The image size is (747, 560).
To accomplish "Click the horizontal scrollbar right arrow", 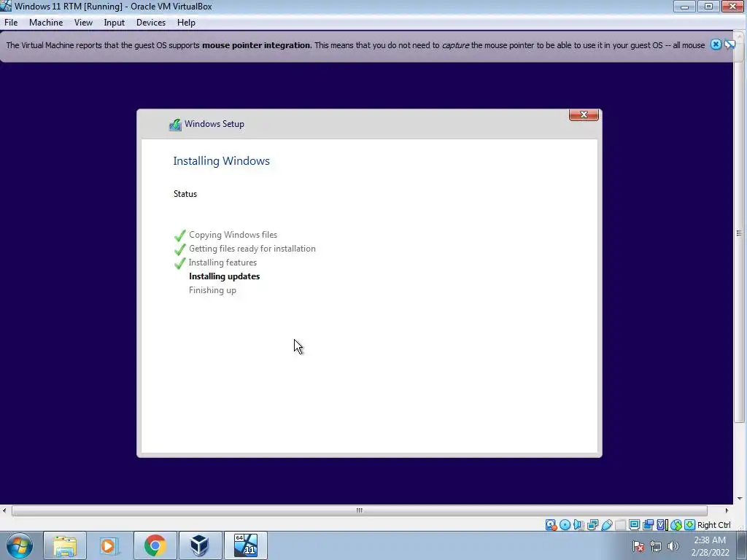I will point(727,510).
